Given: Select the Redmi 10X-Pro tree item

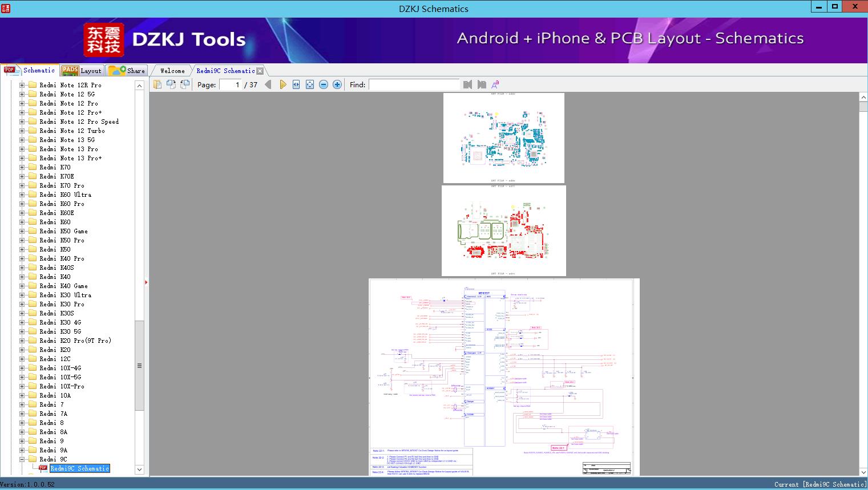Looking at the screenshot, I should [x=62, y=386].
